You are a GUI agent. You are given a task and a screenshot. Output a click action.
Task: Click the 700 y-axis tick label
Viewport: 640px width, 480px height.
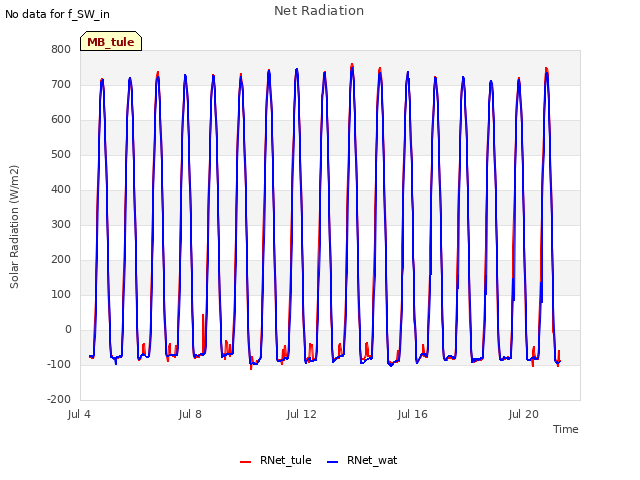pos(61,84)
